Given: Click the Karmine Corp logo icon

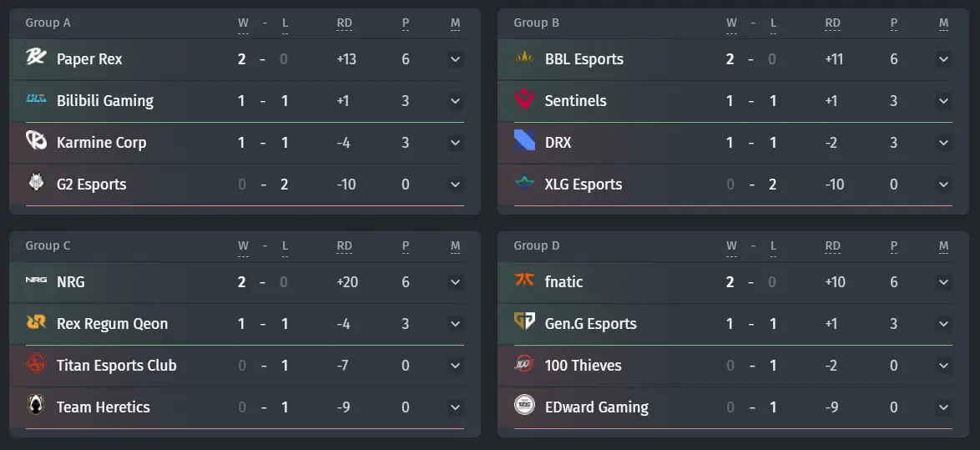Looking at the screenshot, I should click(x=36, y=140).
